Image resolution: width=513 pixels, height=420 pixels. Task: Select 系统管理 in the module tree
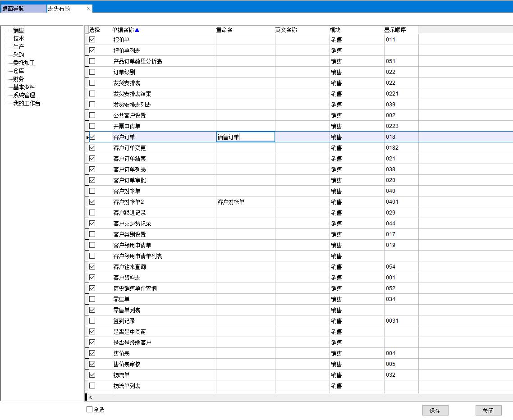point(24,96)
